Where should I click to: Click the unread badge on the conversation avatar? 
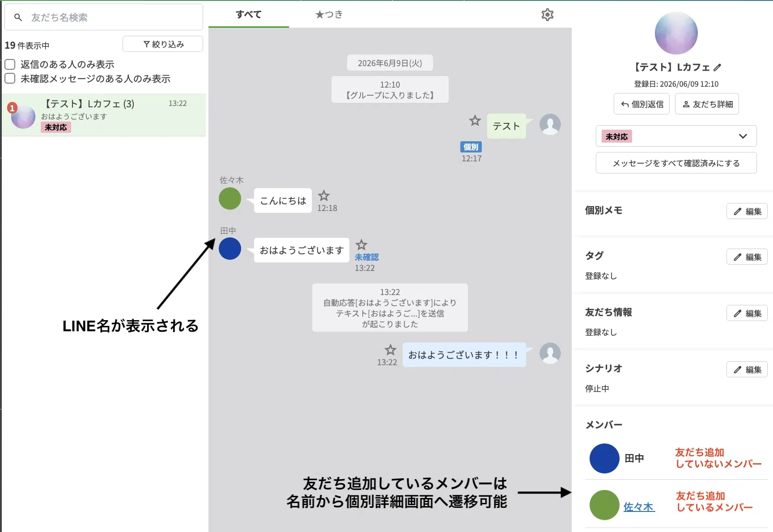pyautogui.click(x=12, y=108)
